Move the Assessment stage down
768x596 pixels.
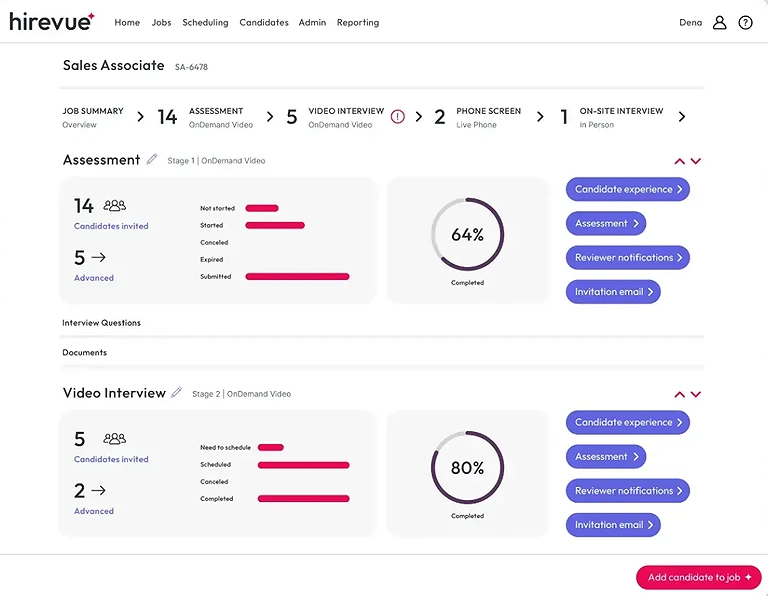pos(696,161)
